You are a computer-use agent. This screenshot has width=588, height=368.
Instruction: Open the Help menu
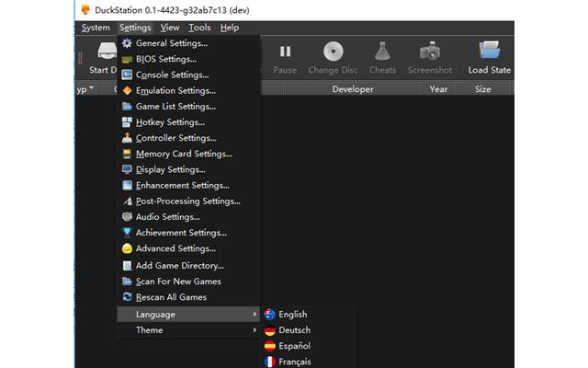pyautogui.click(x=230, y=28)
